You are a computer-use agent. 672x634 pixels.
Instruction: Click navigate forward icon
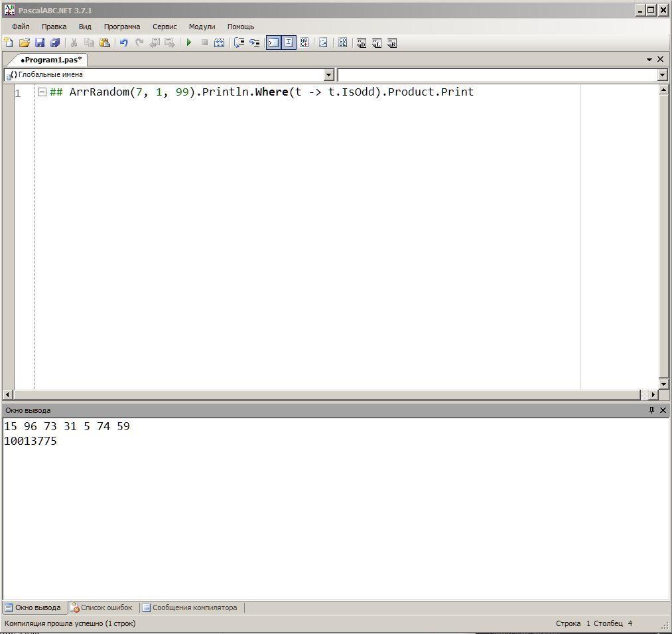click(170, 42)
